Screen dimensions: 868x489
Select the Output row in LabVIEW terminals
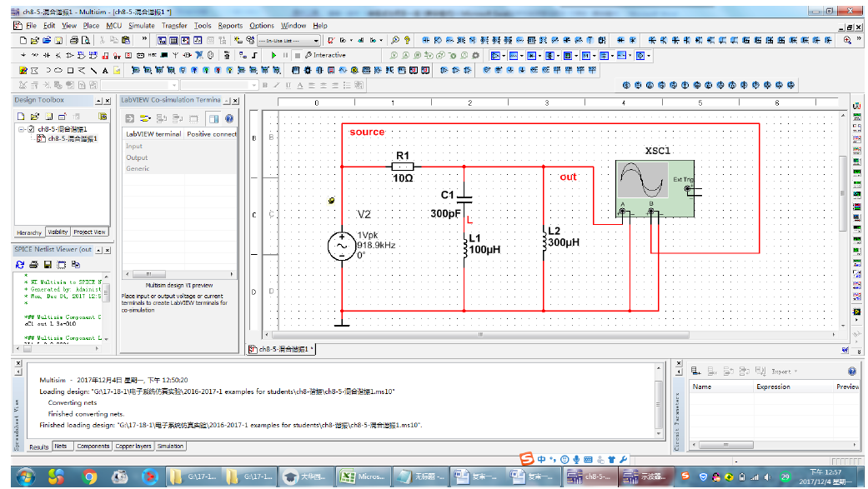(x=179, y=157)
